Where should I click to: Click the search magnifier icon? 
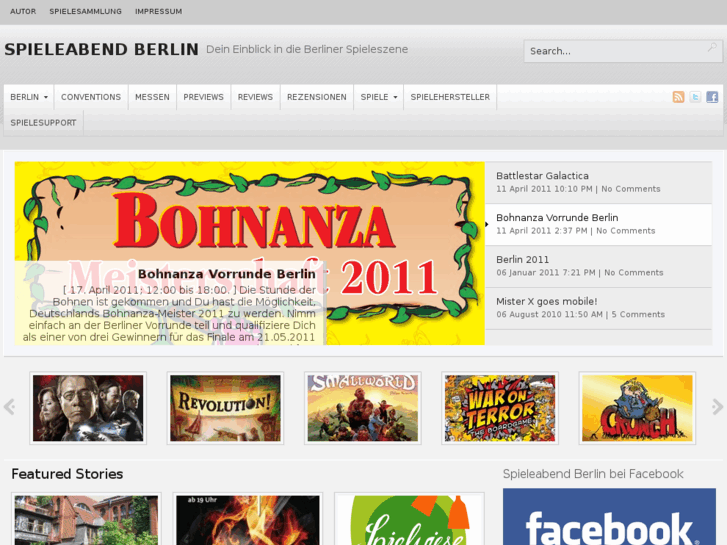(712, 47)
